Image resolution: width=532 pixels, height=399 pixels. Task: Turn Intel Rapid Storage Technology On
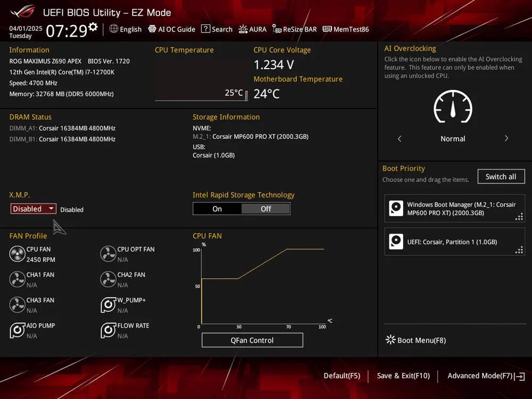(x=217, y=209)
